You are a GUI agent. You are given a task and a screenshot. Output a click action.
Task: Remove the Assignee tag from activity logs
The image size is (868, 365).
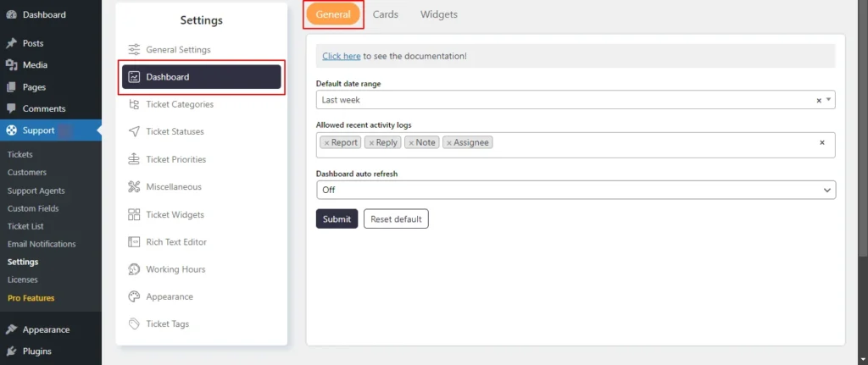(449, 142)
